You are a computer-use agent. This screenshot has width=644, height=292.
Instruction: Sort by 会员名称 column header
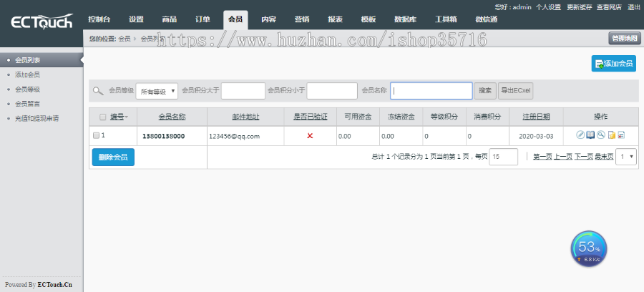pyautogui.click(x=172, y=117)
